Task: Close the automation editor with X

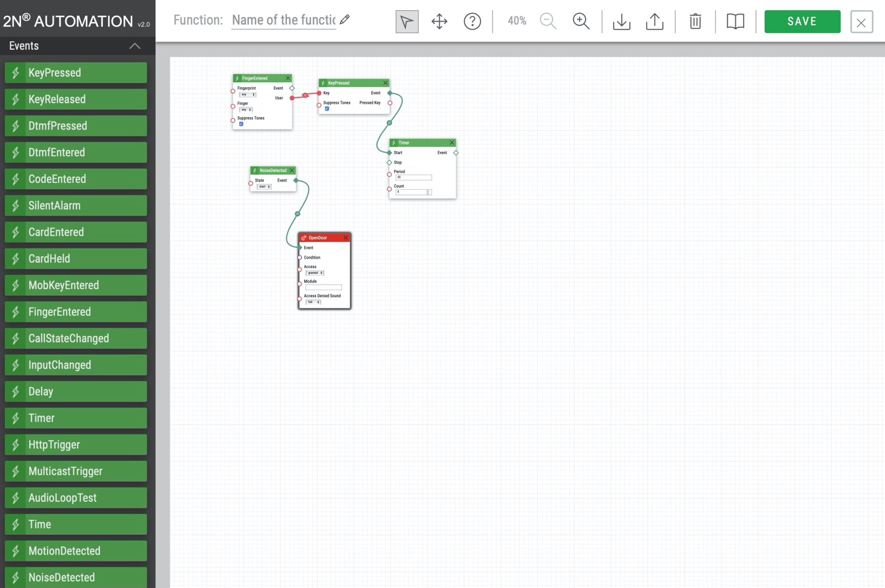Action: pos(861,22)
